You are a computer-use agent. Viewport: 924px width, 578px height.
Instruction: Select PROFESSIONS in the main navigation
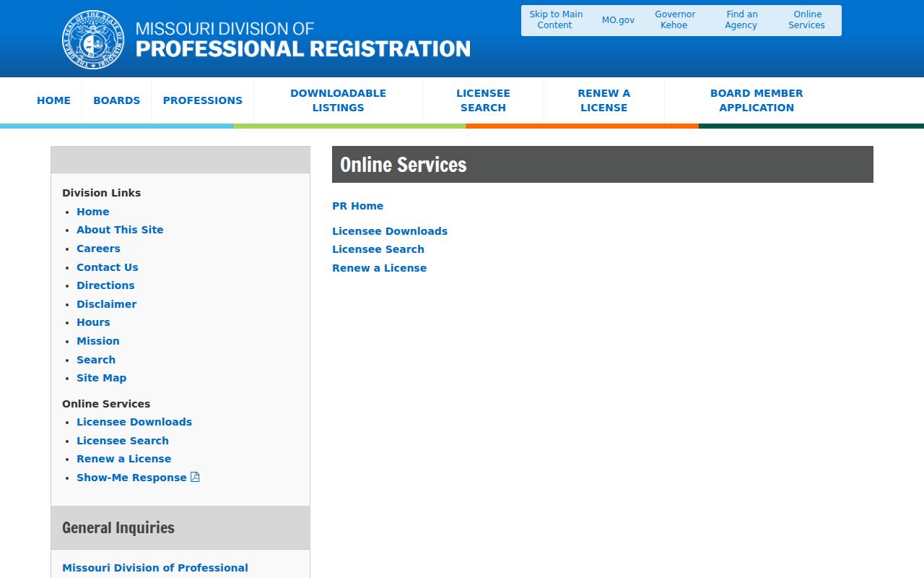click(x=203, y=100)
